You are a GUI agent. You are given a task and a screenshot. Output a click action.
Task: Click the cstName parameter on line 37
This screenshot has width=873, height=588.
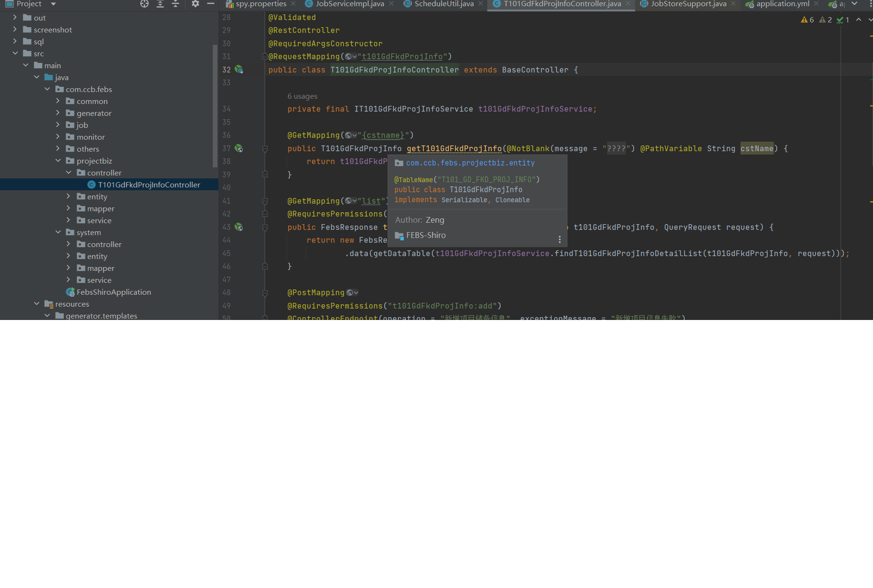[x=757, y=149]
